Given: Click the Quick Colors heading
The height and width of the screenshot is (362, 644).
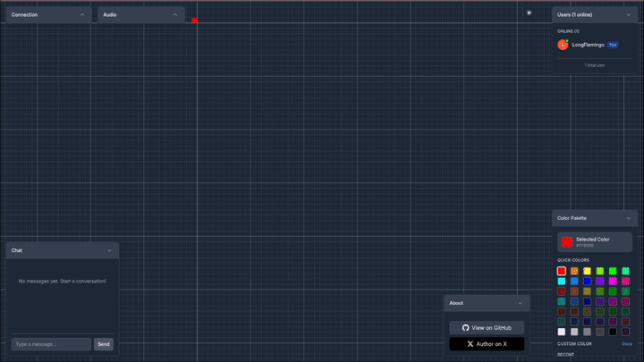Looking at the screenshot, I should click(573, 260).
